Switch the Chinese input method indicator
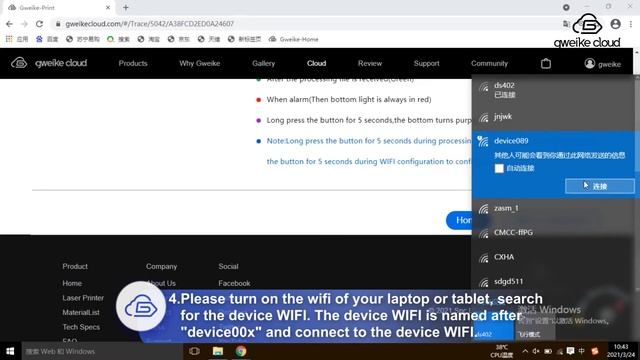640x360 pixels. point(582,351)
